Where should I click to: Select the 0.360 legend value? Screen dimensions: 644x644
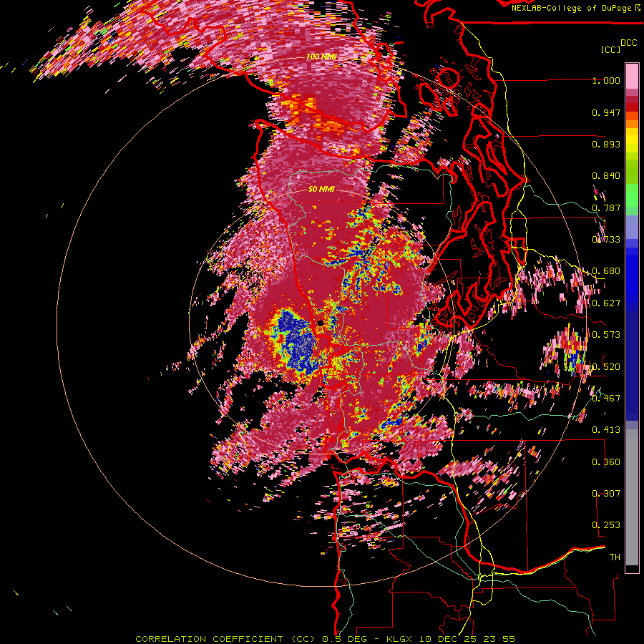(606, 462)
